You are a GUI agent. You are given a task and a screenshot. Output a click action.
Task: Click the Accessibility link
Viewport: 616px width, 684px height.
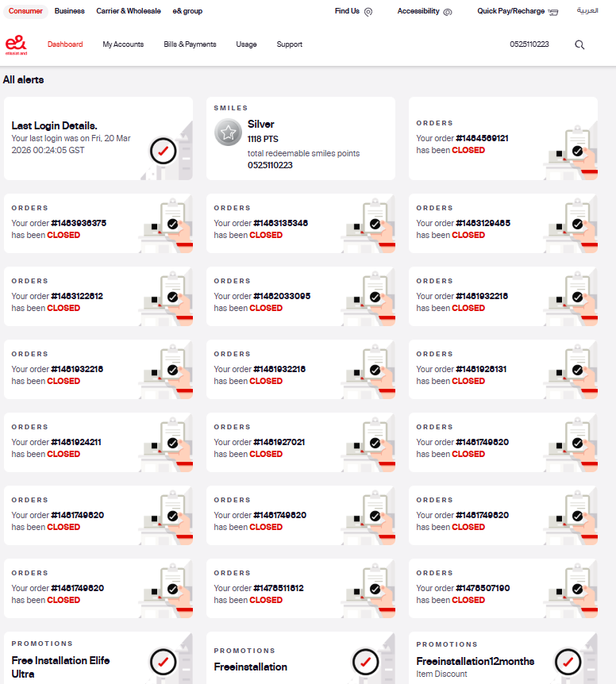tap(418, 11)
